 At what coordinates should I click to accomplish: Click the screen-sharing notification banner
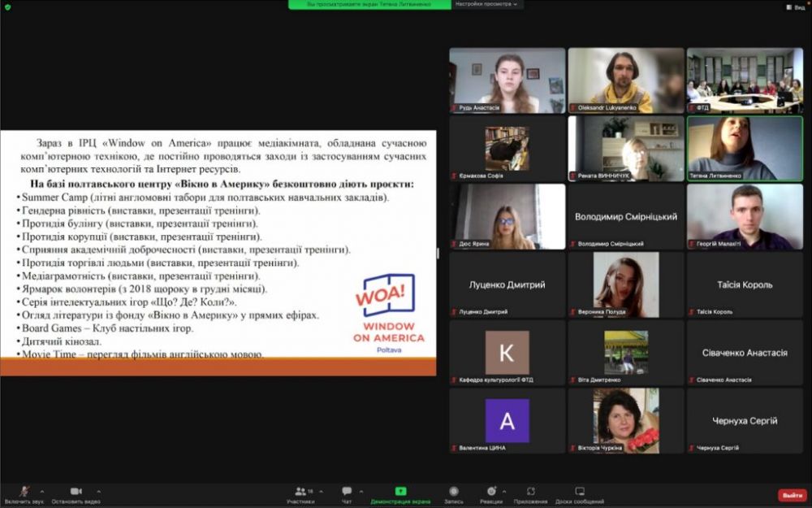point(369,4)
